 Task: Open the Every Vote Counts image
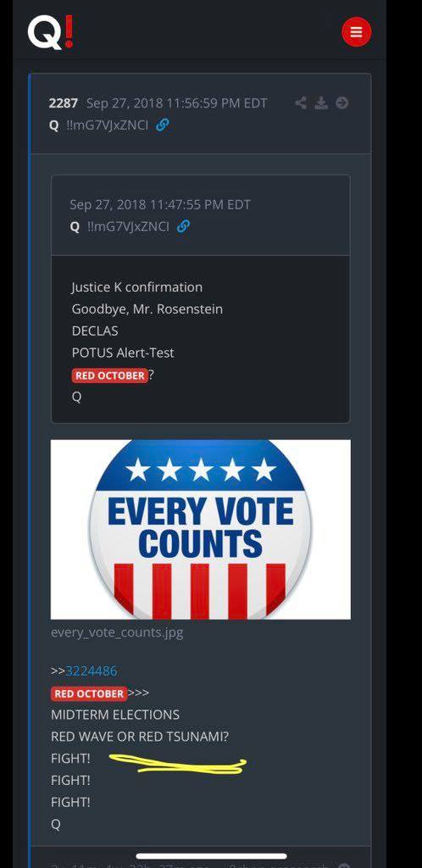200,529
